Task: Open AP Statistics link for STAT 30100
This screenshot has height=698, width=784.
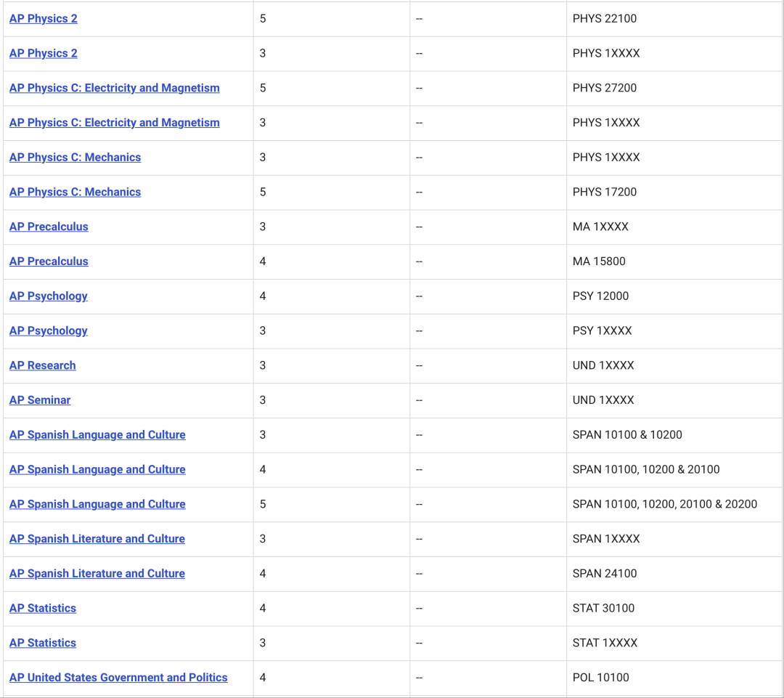Action: click(42, 609)
